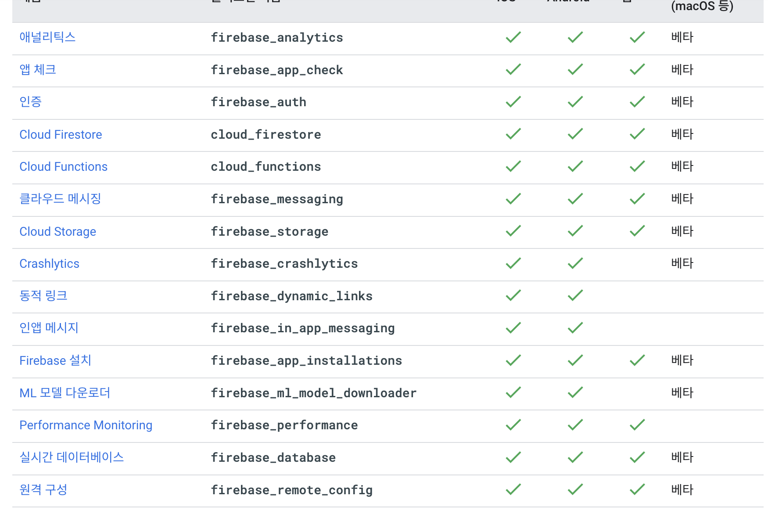
Task: Click 베타 in the firebase_app_installations row
Action: [x=682, y=360]
